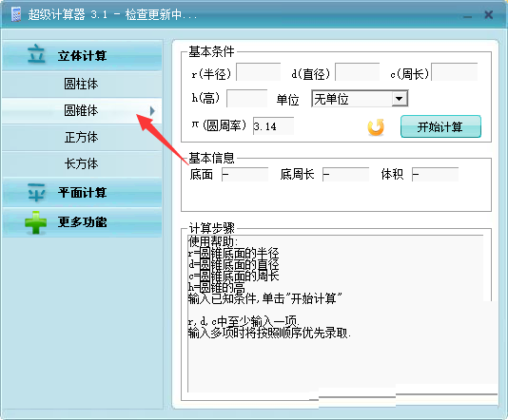The image size is (508, 420).
Task: Click the 基本信息 group label
Action: [211, 158]
